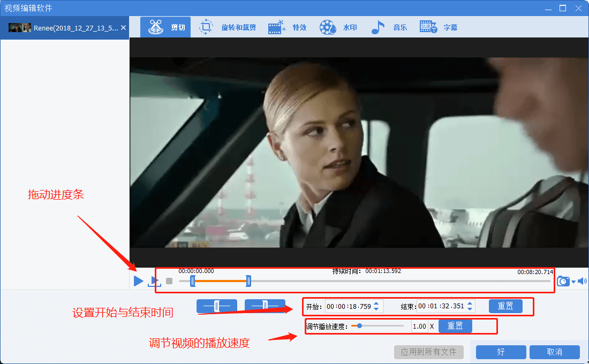Switch to 旋转和裁剪 tab
This screenshot has height=364, width=589.
tap(227, 27)
